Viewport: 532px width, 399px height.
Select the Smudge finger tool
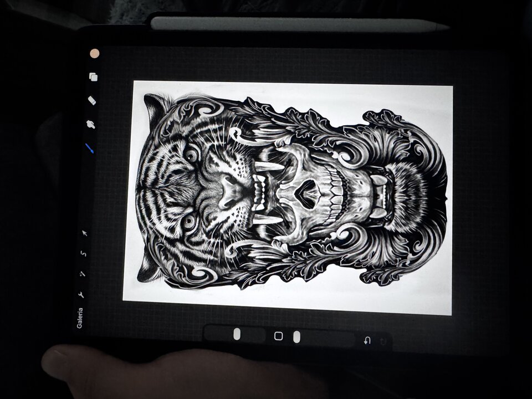(91, 124)
